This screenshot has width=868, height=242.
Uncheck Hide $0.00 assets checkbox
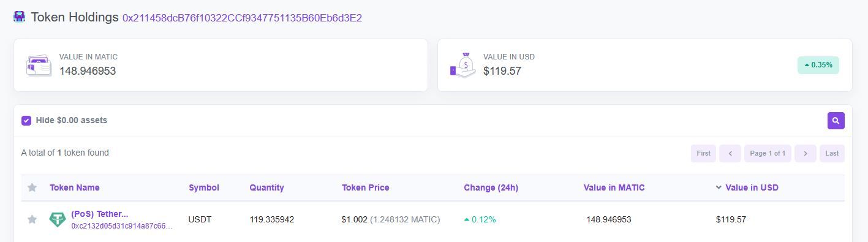[x=26, y=121]
